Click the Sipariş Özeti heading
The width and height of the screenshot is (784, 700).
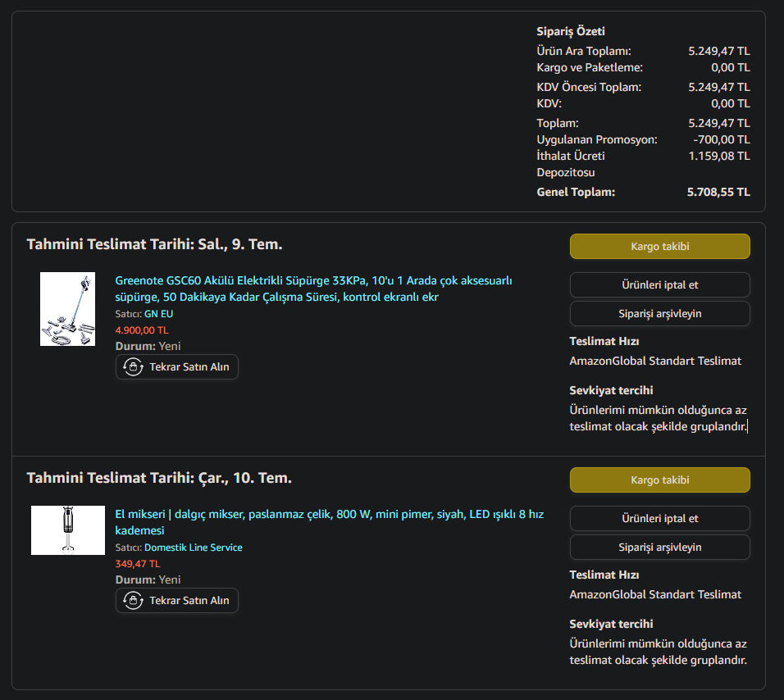coord(570,32)
